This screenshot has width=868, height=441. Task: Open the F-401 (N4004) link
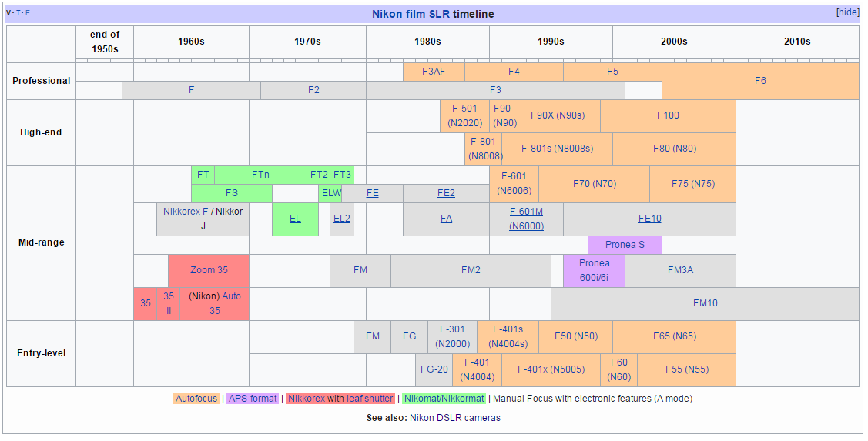pyautogui.click(x=477, y=369)
